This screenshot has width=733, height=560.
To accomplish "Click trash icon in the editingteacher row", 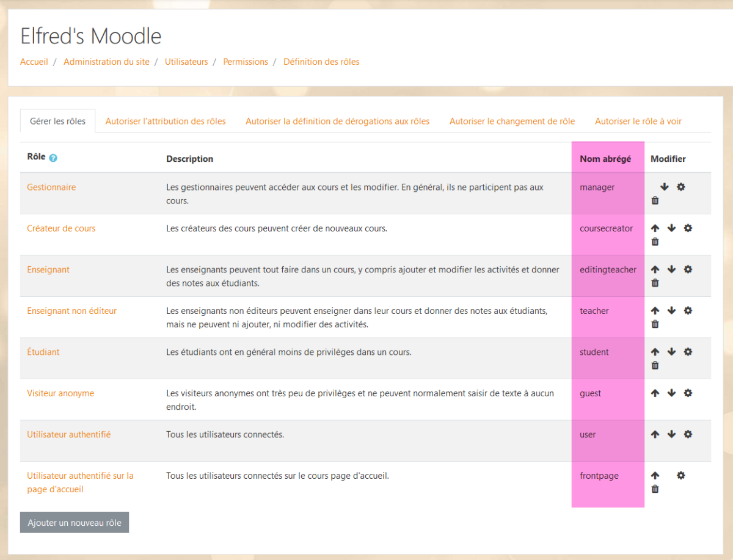I will point(655,283).
